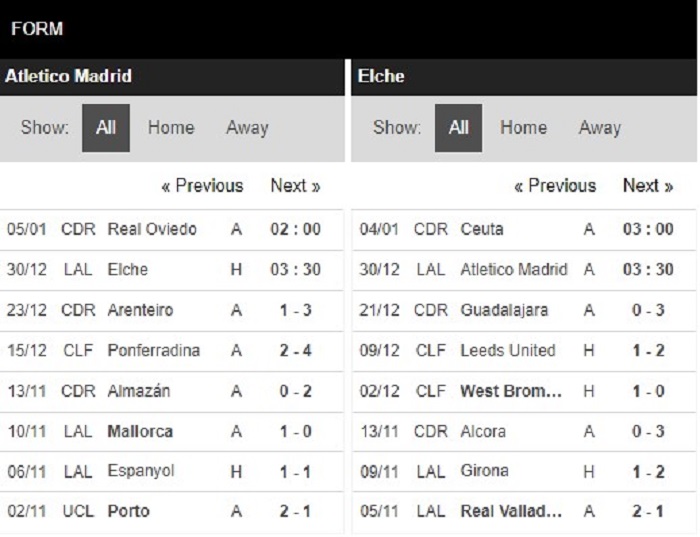Screen dimensions: 700x537
Task: Click the Ponferradina 2 - 4 score
Action: [x=296, y=351]
